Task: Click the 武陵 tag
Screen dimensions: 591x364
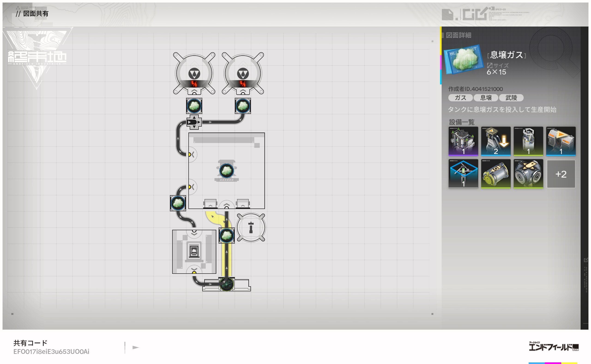Action: (x=511, y=98)
